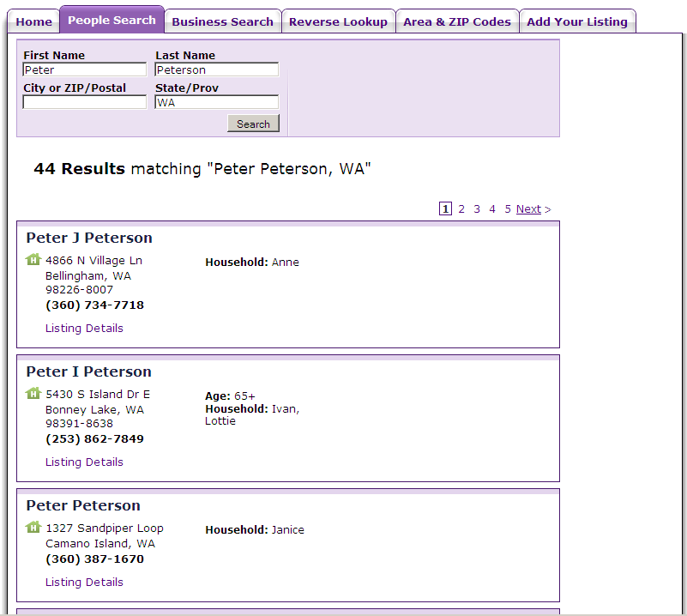Viewport: 687px width, 616px height.
Task: Click the house icon beside 4866 N Village Ln
Action: tap(33, 259)
